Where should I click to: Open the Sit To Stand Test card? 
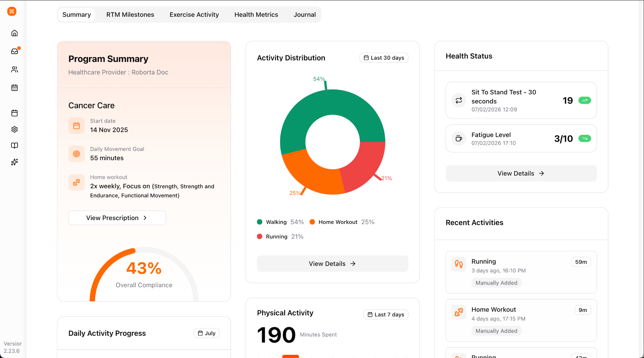click(x=521, y=100)
